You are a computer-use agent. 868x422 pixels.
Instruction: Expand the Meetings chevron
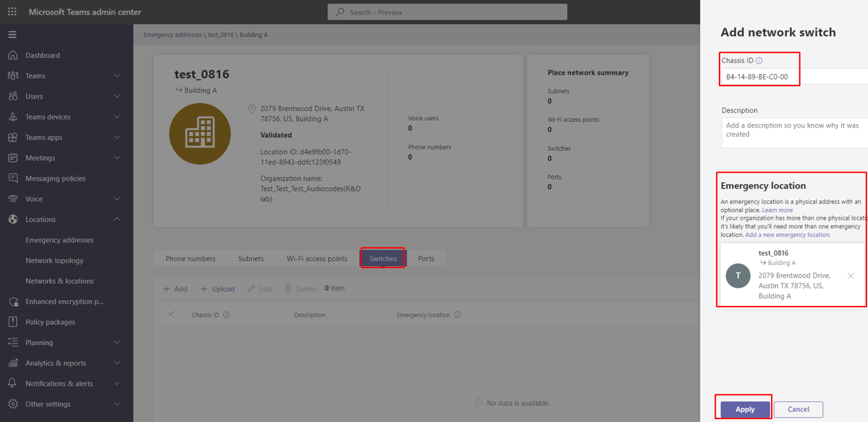tap(117, 158)
